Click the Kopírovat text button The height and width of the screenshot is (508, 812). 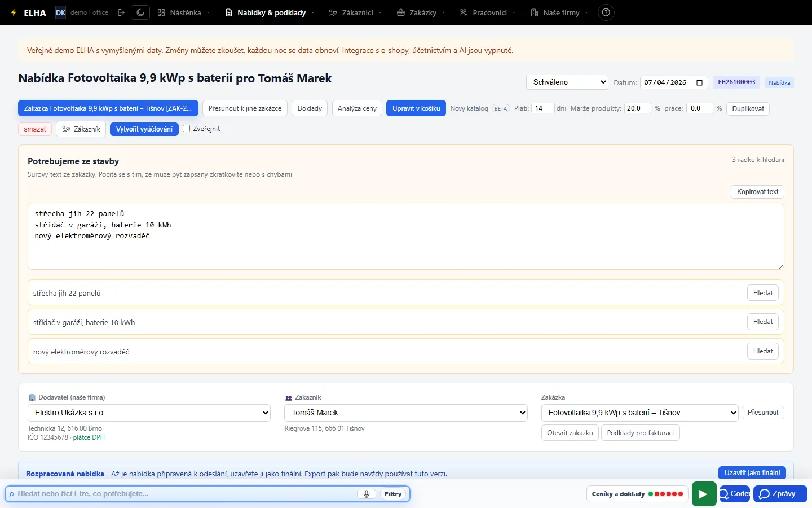(x=757, y=192)
